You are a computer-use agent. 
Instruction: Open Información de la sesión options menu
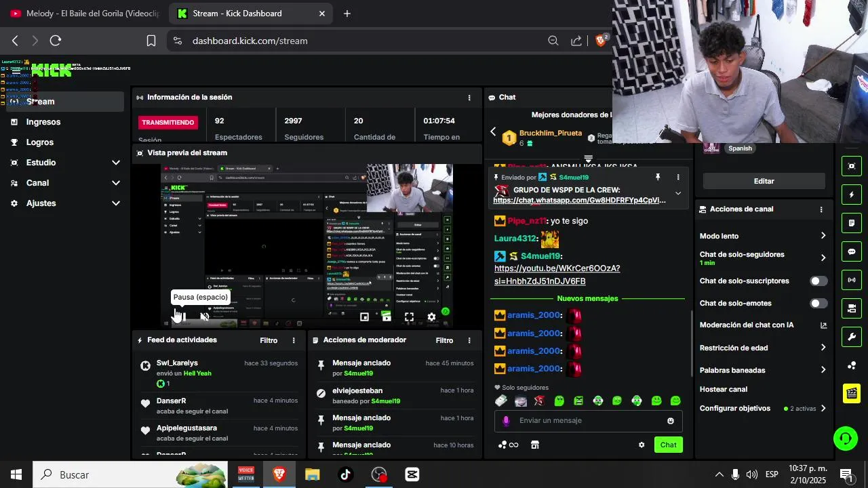coord(469,98)
